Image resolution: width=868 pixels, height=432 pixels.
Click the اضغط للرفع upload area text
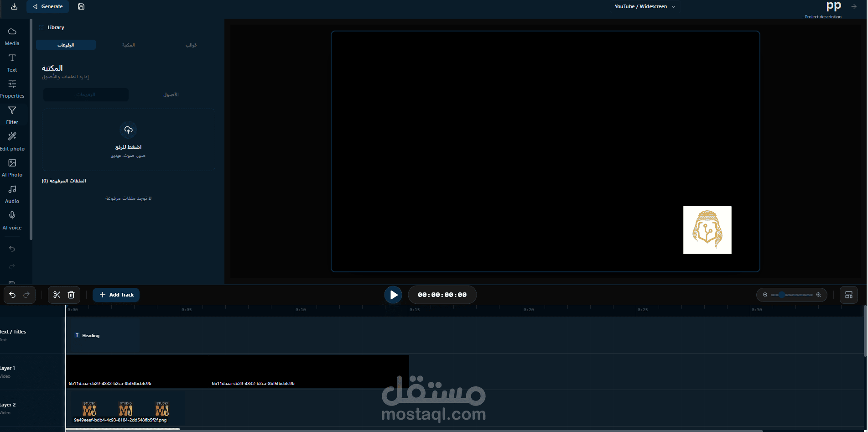(x=129, y=147)
